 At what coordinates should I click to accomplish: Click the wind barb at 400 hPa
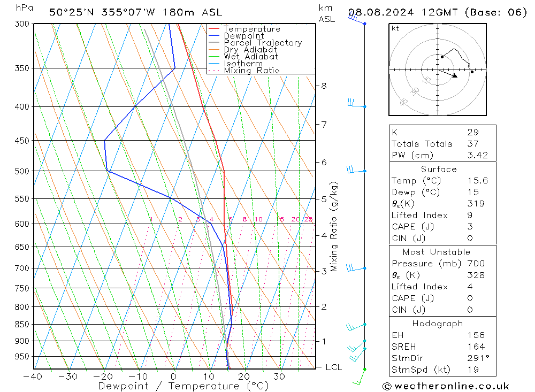[356, 103]
